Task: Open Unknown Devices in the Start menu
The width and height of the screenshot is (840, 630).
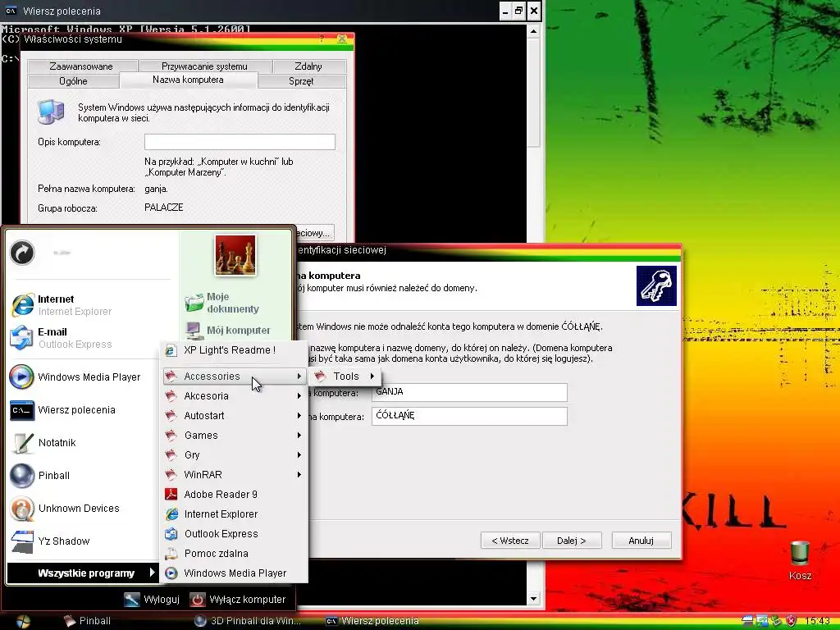Action: 65,508
